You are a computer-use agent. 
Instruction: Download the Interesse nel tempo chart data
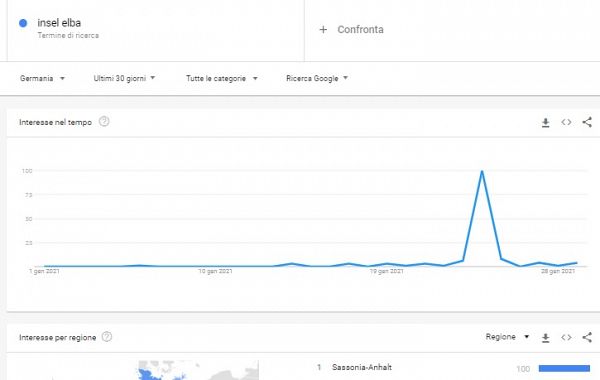pos(546,123)
